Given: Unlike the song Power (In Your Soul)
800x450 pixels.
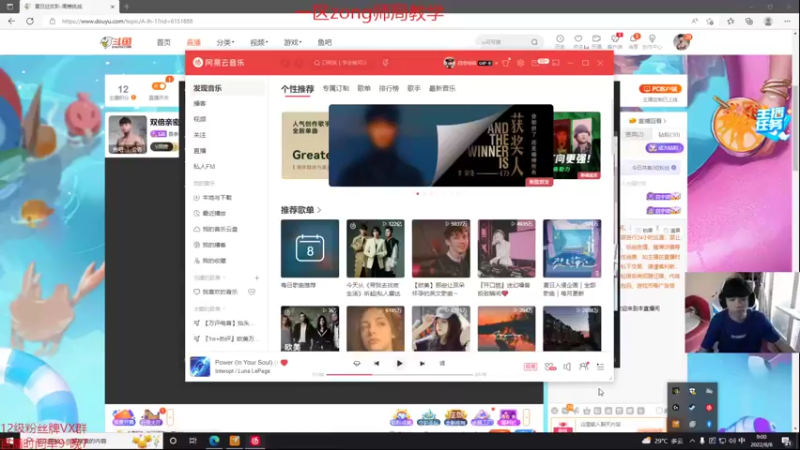Looking at the screenshot, I should (284, 363).
